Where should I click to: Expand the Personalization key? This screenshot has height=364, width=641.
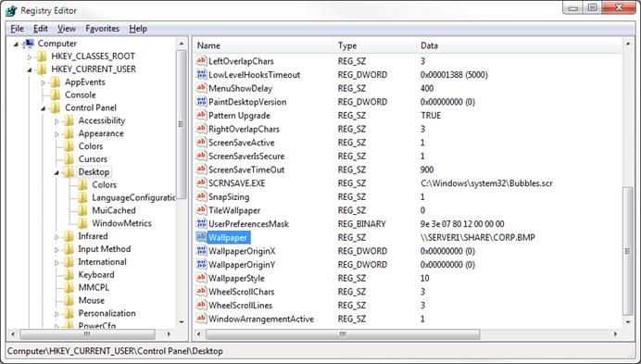coord(57,314)
